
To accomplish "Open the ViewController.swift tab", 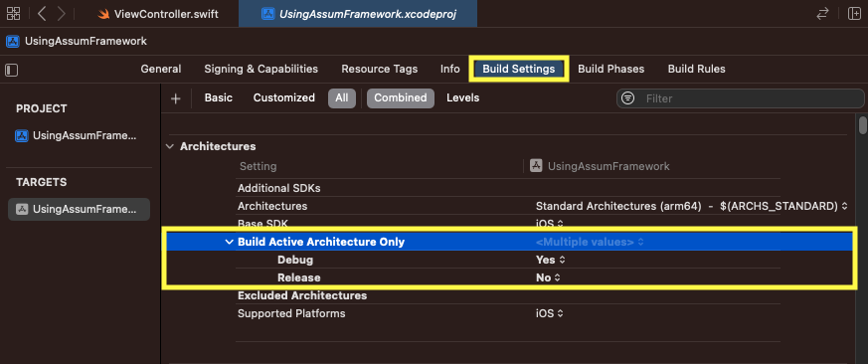I will click(158, 14).
